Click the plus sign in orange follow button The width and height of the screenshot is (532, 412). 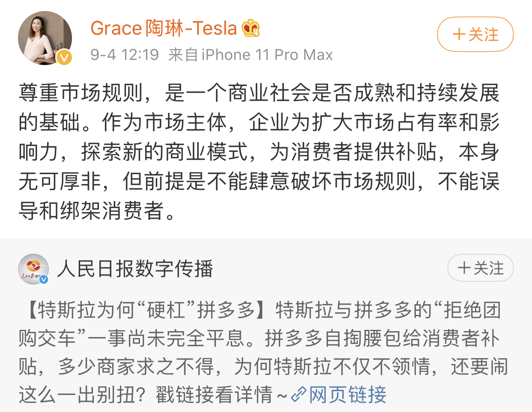point(459,34)
